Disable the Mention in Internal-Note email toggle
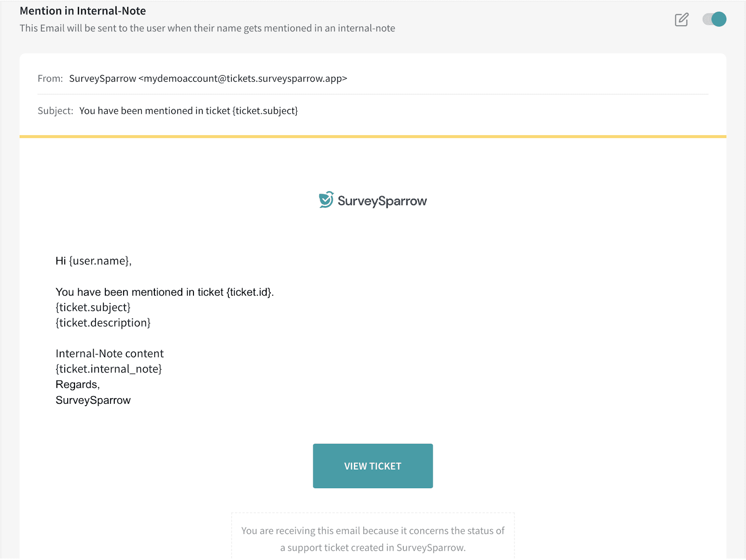 (714, 20)
